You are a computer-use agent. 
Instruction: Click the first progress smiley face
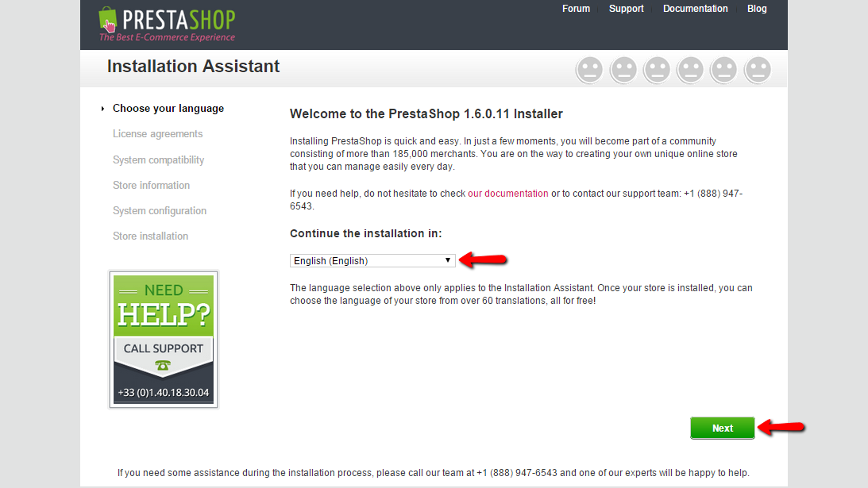point(589,71)
